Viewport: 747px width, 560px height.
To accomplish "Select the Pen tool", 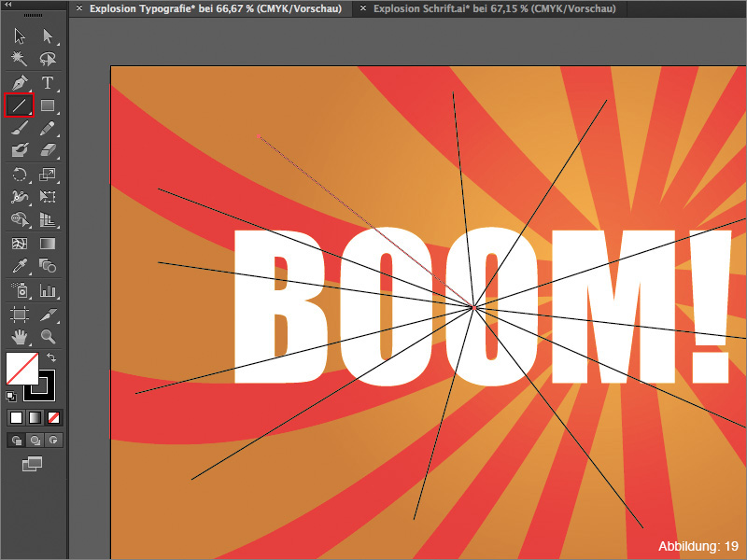I will point(19,82).
